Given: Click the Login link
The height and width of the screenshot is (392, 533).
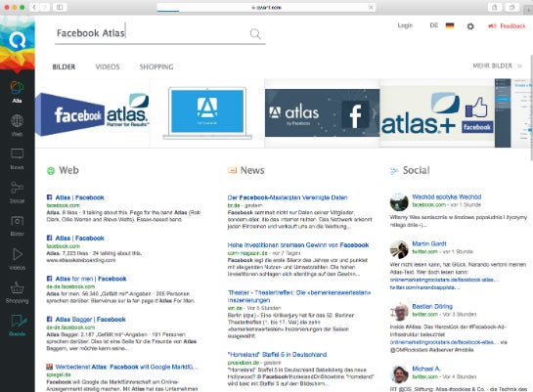Looking at the screenshot, I should (x=405, y=25).
